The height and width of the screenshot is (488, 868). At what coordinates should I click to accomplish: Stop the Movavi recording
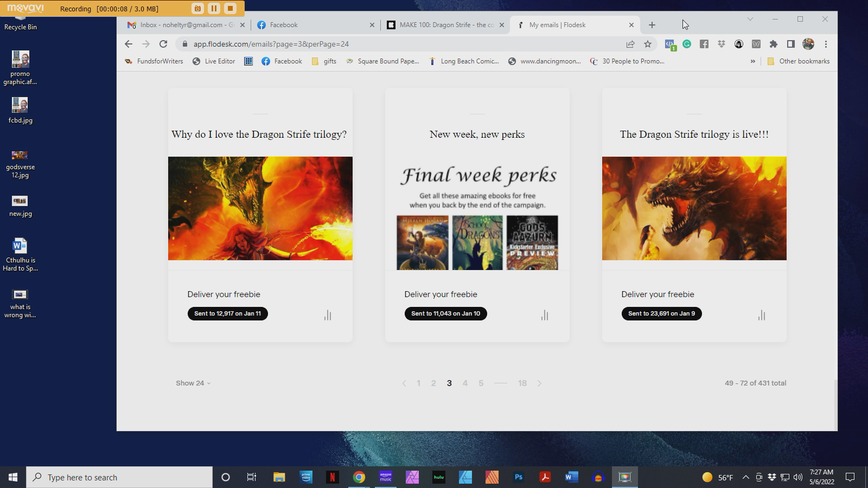point(230,9)
